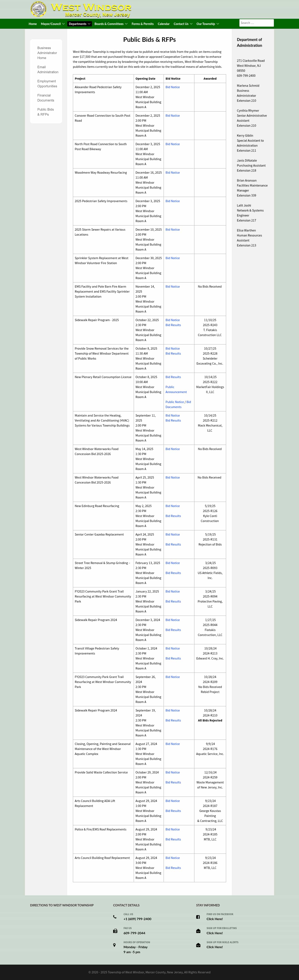This screenshot has width=299, height=980.
Task: Click the West Windsor township seal logo
Action: point(38,9)
